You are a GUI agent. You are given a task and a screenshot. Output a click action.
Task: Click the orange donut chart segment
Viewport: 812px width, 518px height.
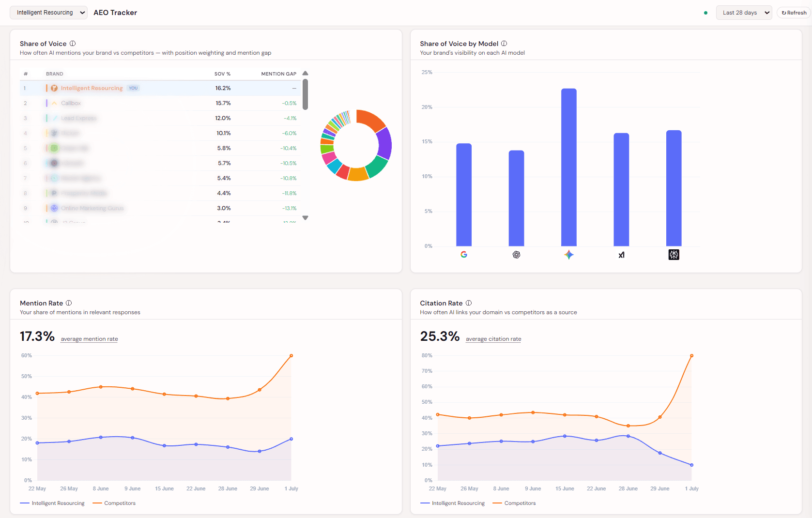point(370,120)
